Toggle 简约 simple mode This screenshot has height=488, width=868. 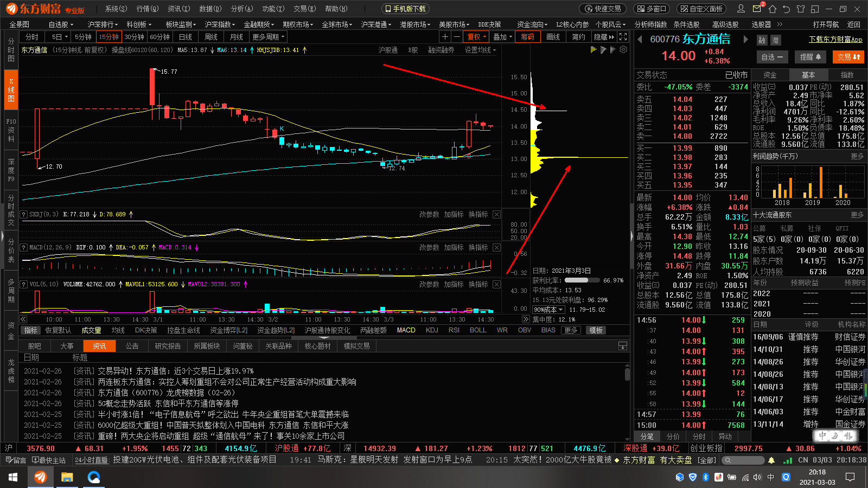579,37
